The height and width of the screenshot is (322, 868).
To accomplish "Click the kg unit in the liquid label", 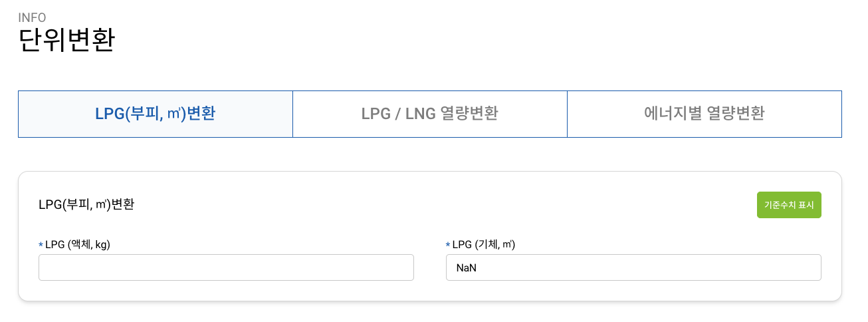I will point(101,244).
